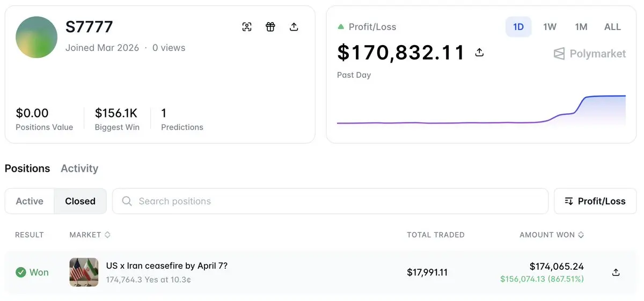Image resolution: width=644 pixels, height=301 pixels.
Task: Click the magnifier icon in search bar
Action: point(127,201)
